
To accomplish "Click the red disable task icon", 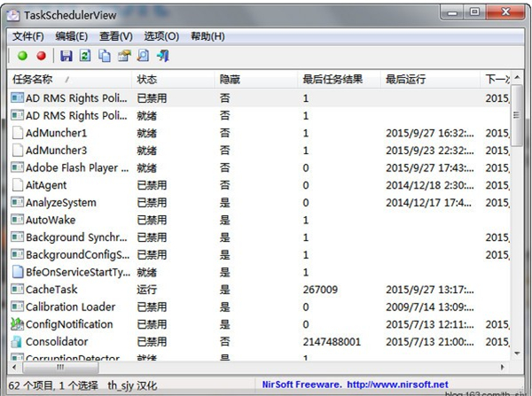I will pyautogui.click(x=41, y=56).
